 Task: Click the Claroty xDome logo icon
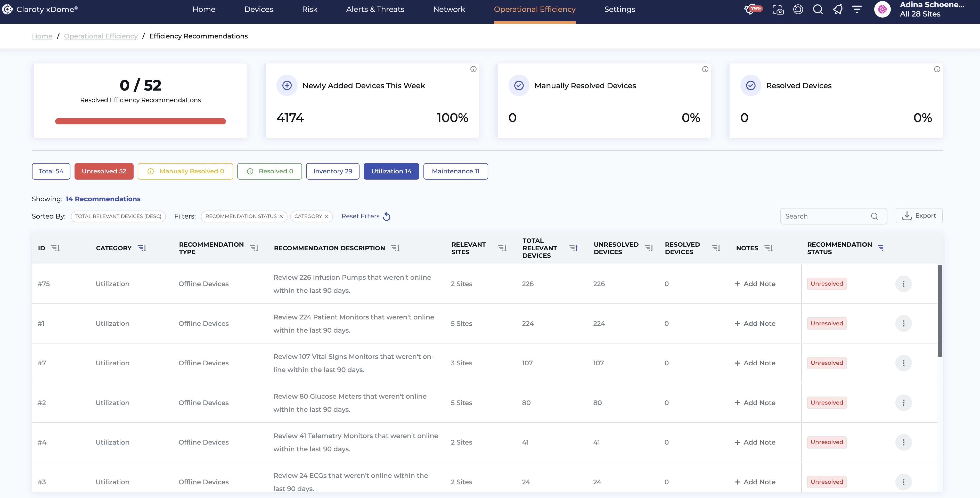7,9
